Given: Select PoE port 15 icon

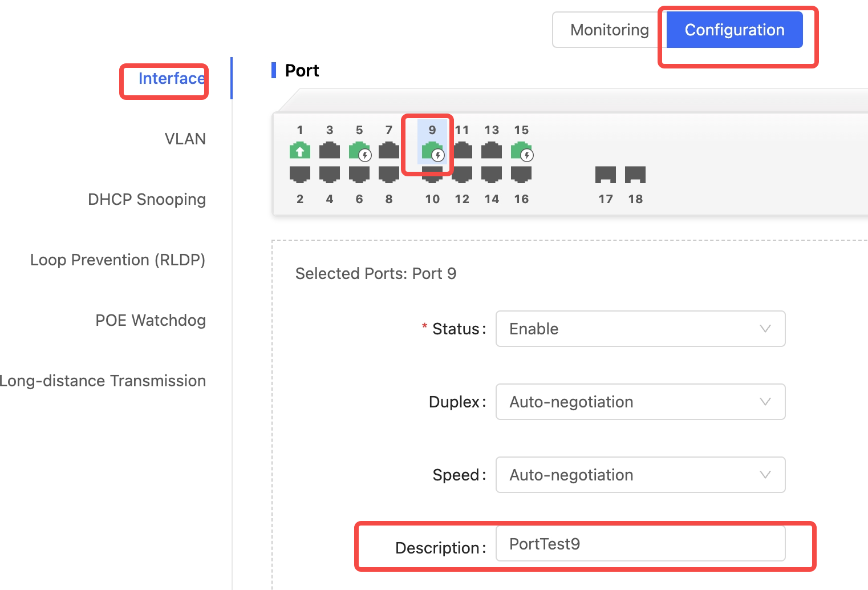Looking at the screenshot, I should click(x=521, y=151).
